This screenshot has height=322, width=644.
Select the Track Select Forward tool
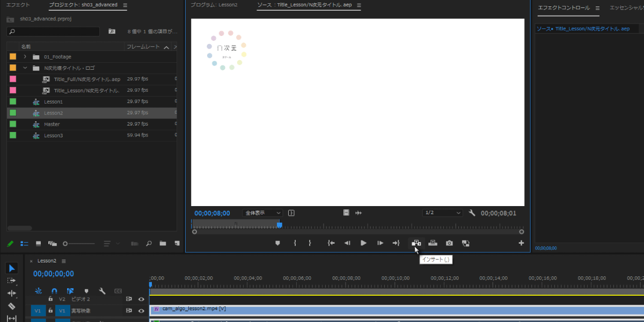(x=12, y=281)
